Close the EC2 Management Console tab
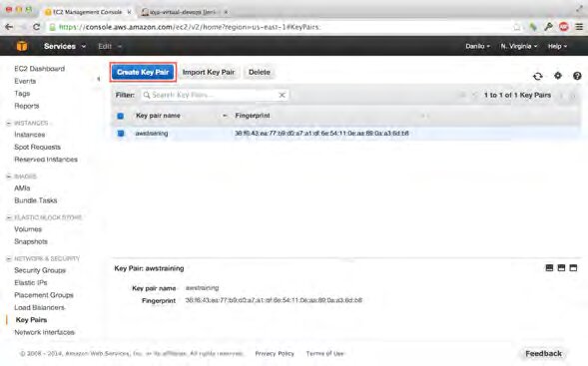Viewport: 588px width, 366px height. (129, 12)
